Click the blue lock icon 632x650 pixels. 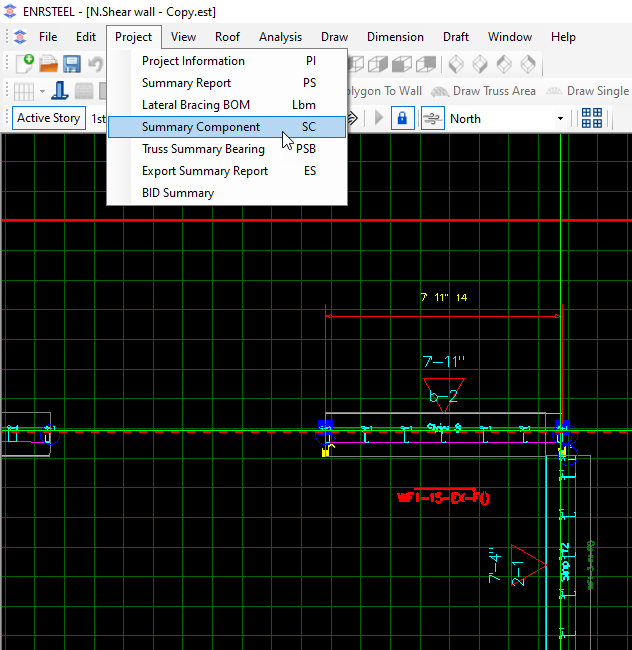(402, 118)
